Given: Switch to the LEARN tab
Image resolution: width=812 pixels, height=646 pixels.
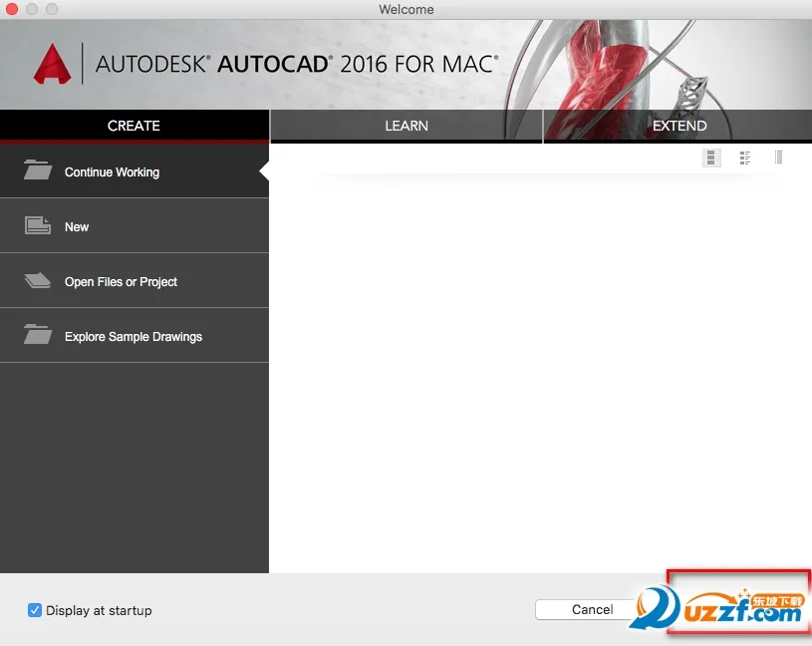Looking at the screenshot, I should coord(406,126).
